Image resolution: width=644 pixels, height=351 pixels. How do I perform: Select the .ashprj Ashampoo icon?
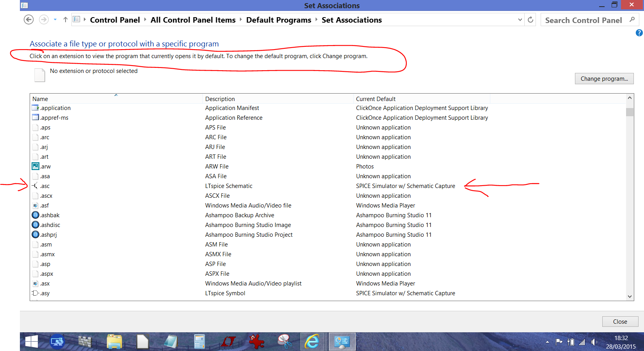pyautogui.click(x=35, y=234)
